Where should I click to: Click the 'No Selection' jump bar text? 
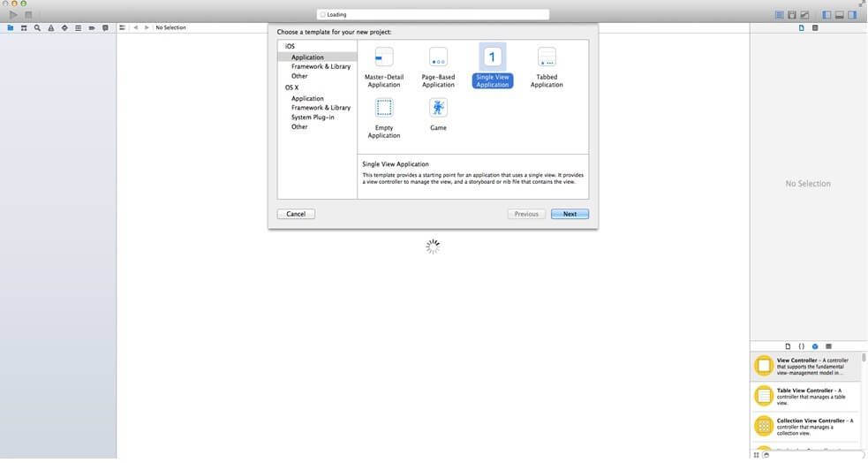[170, 27]
